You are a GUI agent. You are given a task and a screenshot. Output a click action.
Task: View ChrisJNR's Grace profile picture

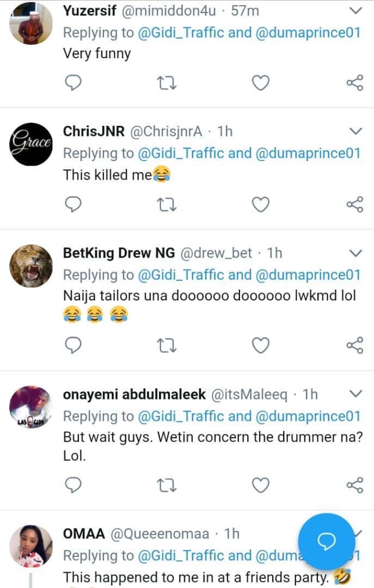tap(32, 144)
